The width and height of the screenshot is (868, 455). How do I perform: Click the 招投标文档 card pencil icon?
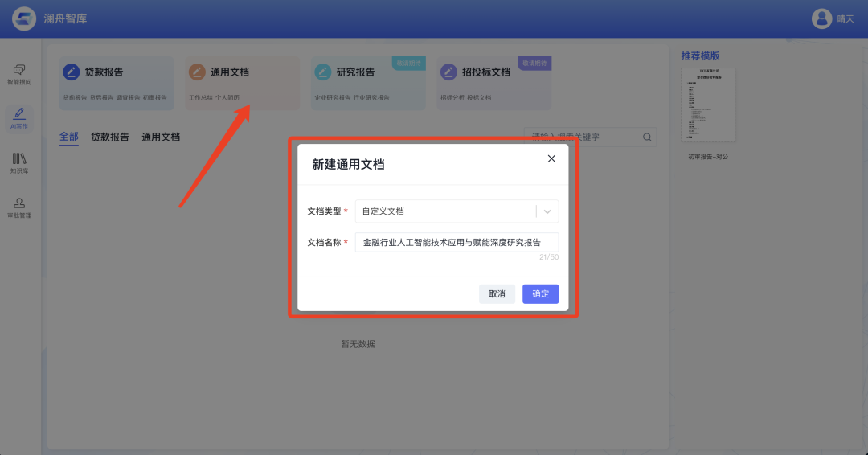448,72
